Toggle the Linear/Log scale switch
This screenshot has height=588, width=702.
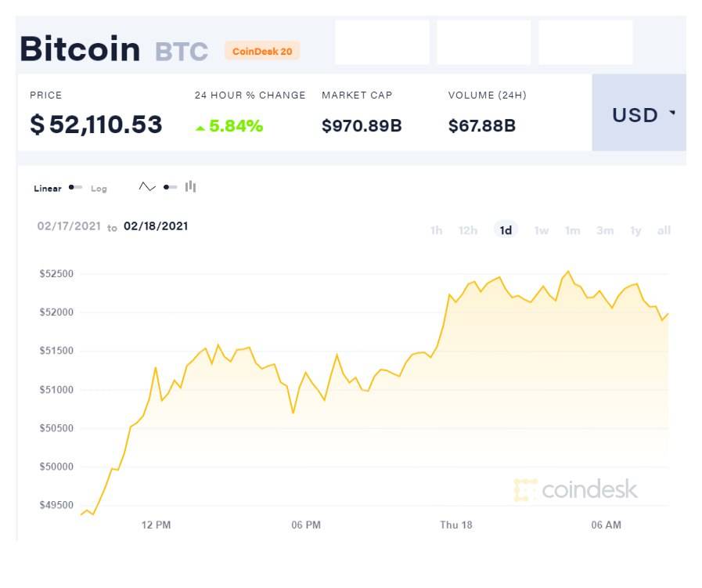[75, 188]
